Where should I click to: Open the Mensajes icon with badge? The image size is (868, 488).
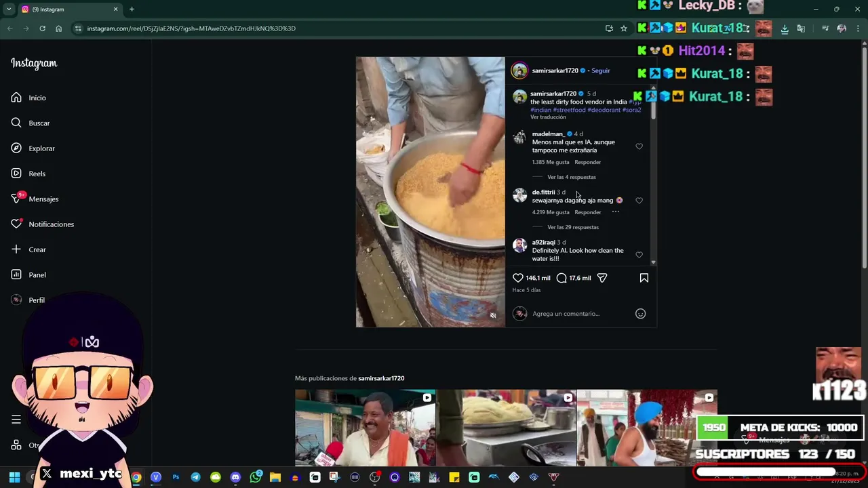point(16,199)
